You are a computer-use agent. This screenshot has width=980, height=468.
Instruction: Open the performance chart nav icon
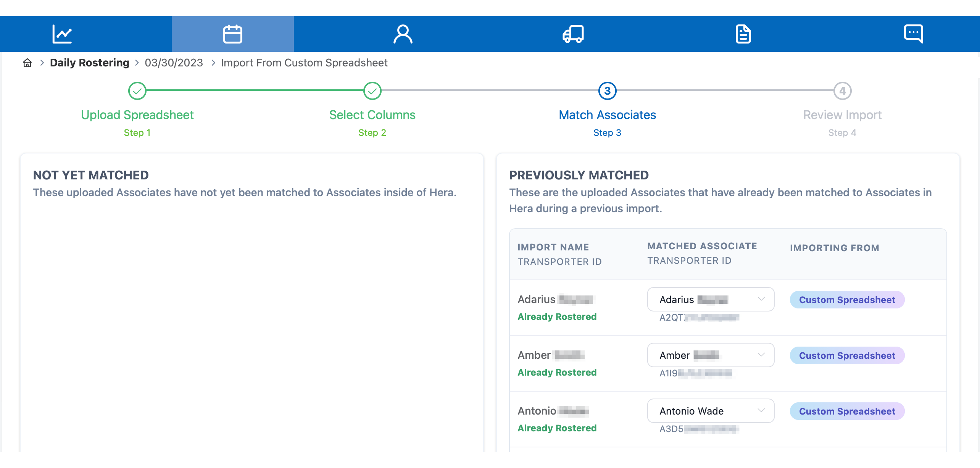(x=62, y=34)
